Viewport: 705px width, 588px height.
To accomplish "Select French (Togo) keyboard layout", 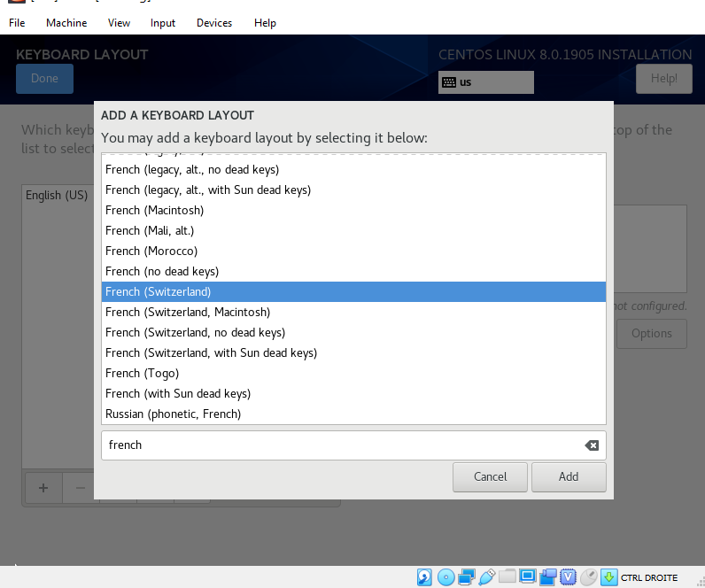I will tap(142, 373).
